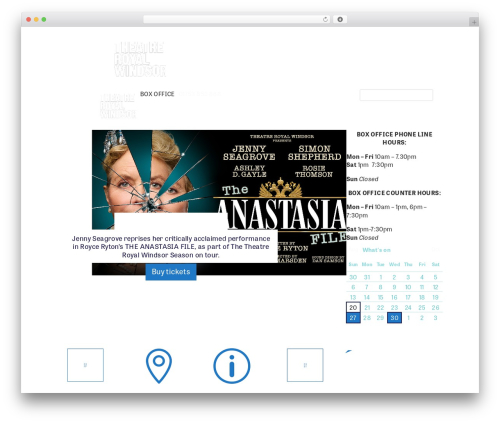Select calendar date 7
The width and height of the screenshot is (500, 423).
[x=367, y=287]
